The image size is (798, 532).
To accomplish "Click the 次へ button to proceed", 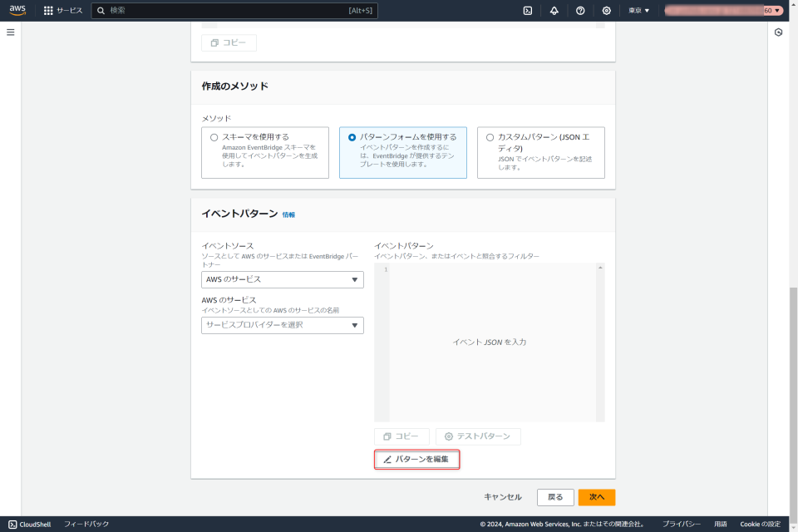I will [595, 496].
